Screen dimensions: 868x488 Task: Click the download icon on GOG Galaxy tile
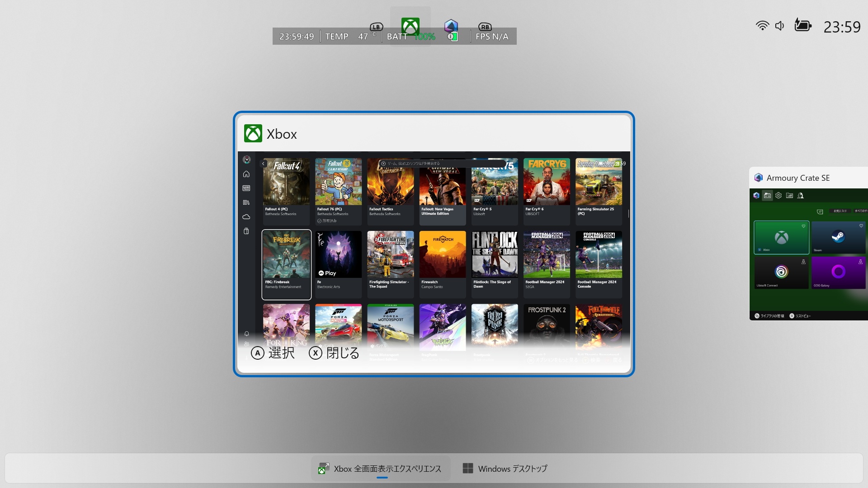[x=860, y=262]
